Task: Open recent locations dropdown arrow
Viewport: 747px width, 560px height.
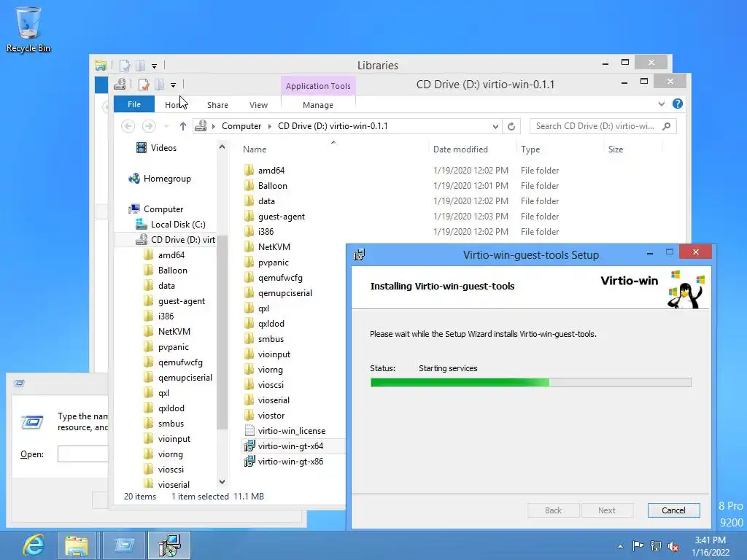Action: [166, 126]
